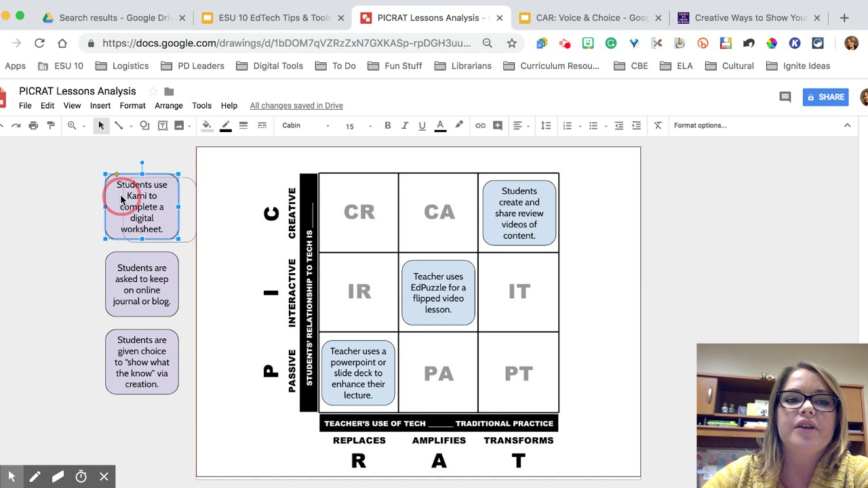
Task: Bookmark this page with the star
Action: [511, 43]
